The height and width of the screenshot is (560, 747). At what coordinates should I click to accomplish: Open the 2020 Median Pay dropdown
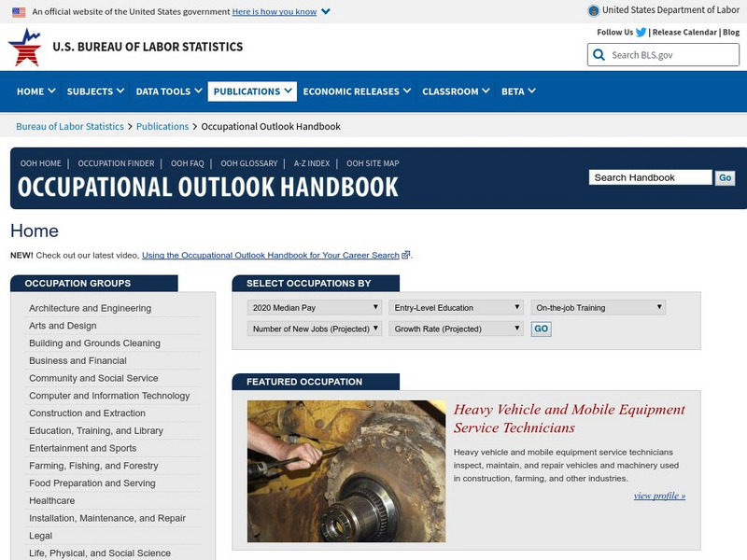pos(315,308)
